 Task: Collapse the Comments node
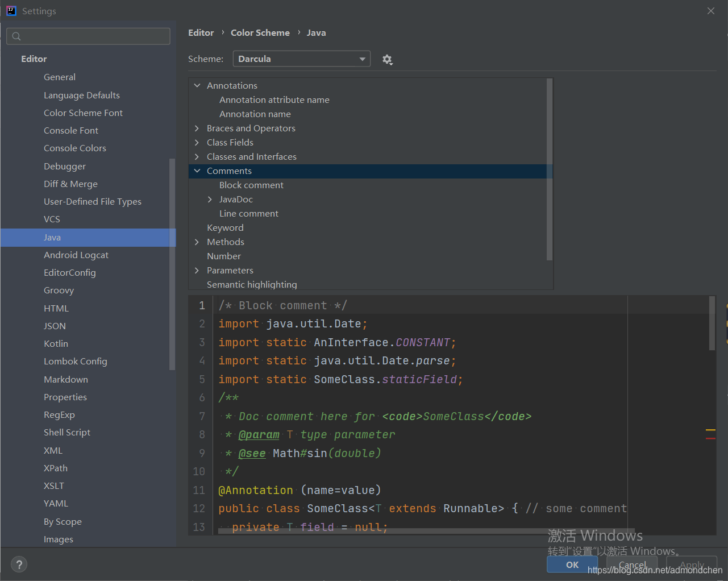coord(197,171)
